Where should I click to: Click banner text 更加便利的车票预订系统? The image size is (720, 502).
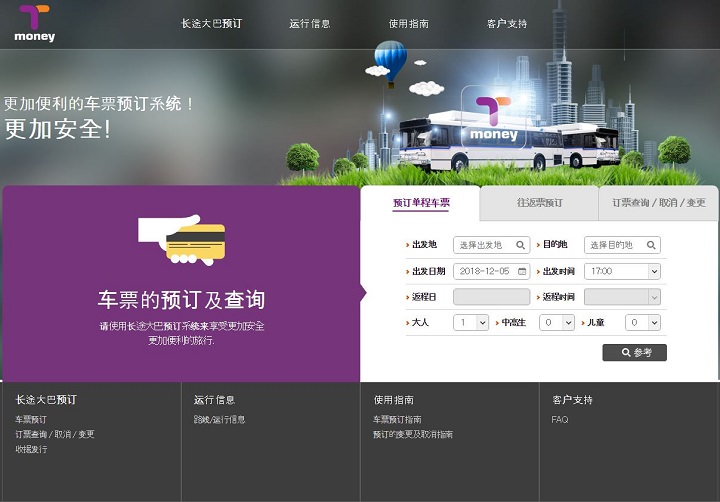pyautogui.click(x=98, y=103)
